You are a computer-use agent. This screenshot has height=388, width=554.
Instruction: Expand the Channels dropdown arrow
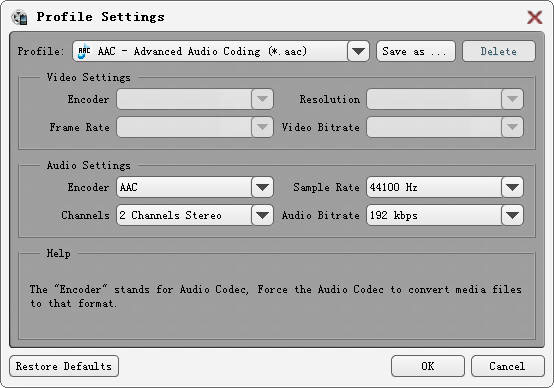pyautogui.click(x=262, y=215)
